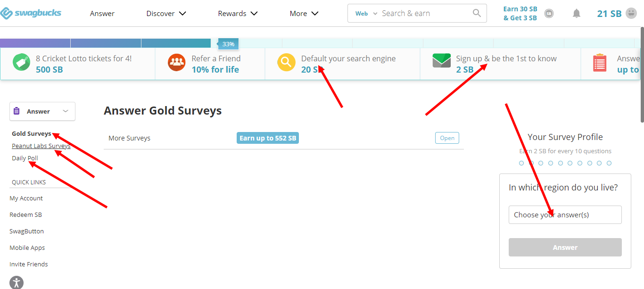Screen dimensions: 644x289
Task: Open Default your search engine offer text
Action: [x=348, y=58]
